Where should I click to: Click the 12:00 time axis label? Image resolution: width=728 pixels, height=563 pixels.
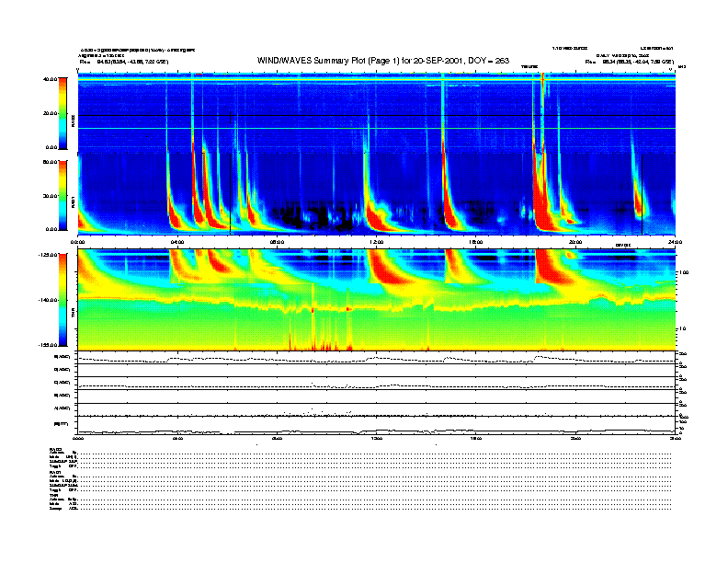coord(376,242)
